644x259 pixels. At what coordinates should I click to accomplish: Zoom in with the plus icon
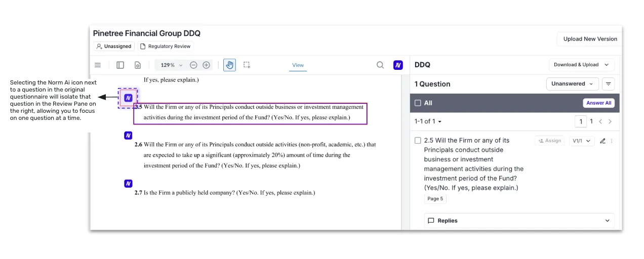click(x=206, y=65)
